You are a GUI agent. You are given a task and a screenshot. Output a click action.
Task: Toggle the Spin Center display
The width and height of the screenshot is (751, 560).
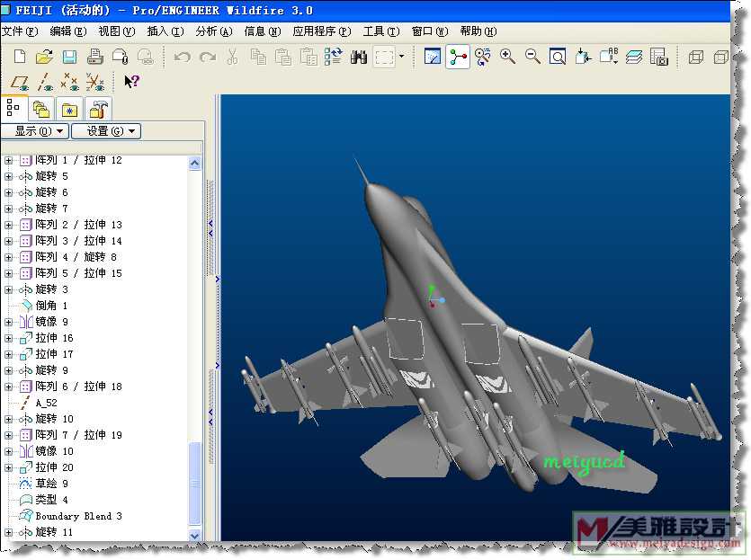pyautogui.click(x=458, y=57)
